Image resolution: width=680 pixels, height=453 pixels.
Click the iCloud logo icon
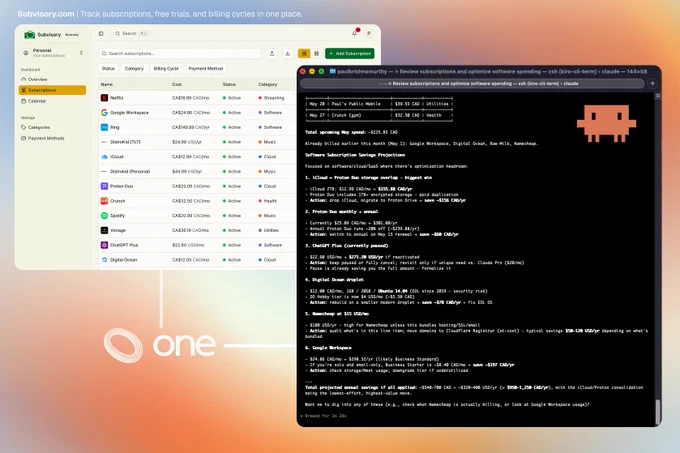pos(105,157)
